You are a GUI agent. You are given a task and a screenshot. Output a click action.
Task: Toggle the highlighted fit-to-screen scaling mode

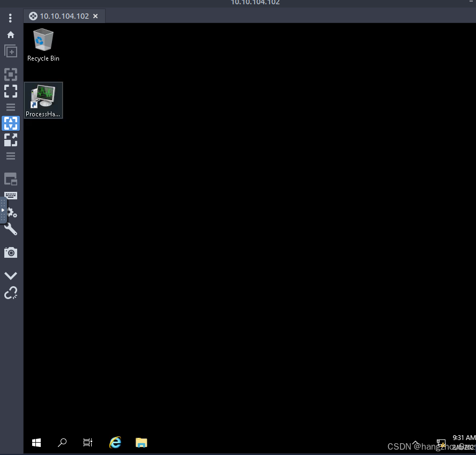(11, 123)
